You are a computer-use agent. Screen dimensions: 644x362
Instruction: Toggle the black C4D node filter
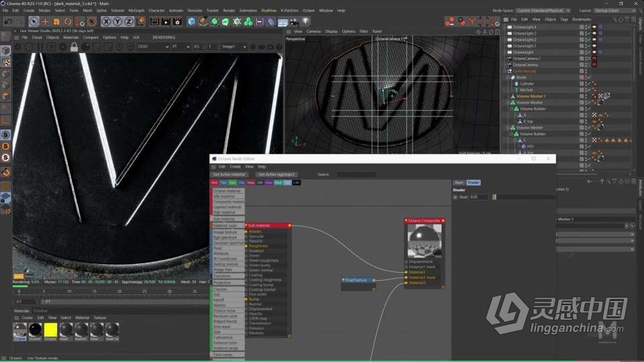click(x=296, y=182)
